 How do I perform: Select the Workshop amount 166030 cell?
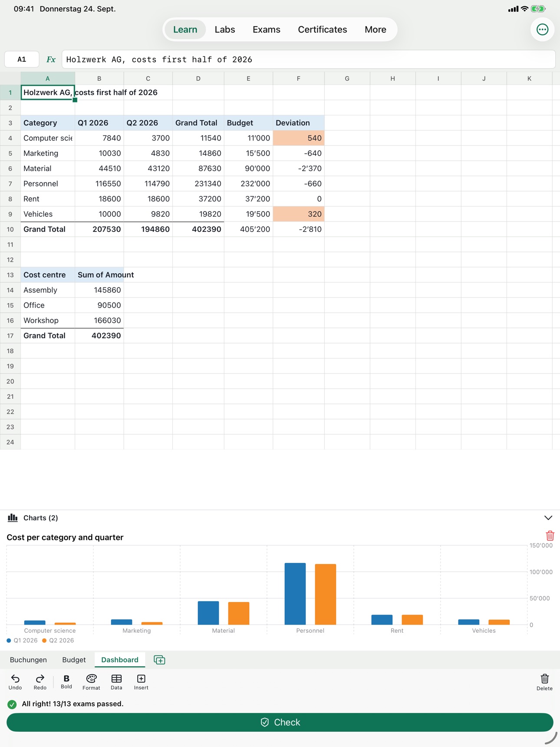[99, 321]
